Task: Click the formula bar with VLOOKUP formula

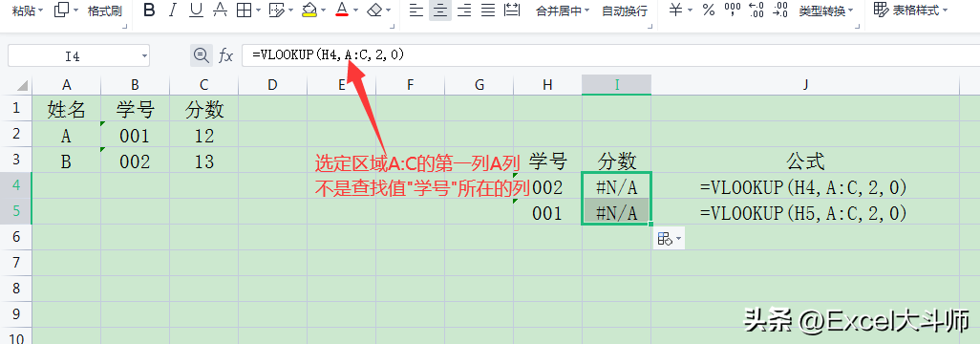Action: (x=610, y=55)
